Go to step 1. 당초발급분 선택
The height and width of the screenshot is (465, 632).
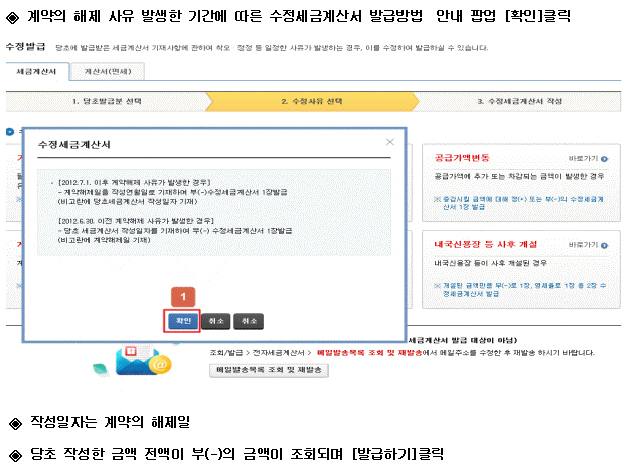tap(106, 101)
